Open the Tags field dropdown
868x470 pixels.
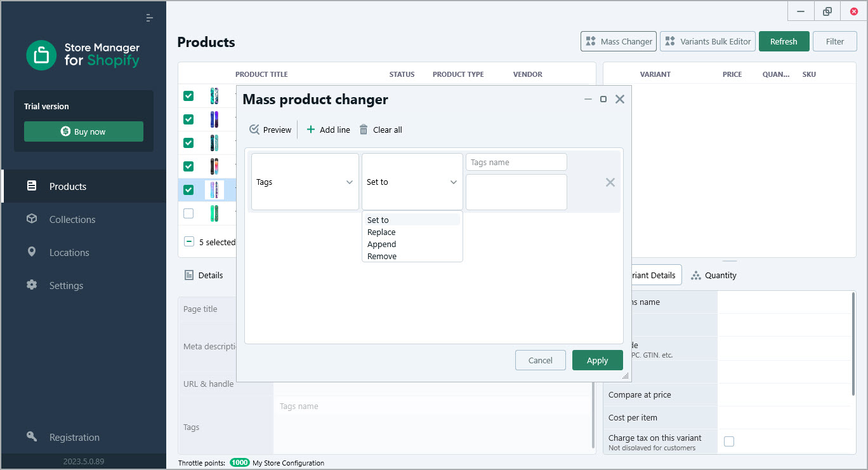coord(305,182)
